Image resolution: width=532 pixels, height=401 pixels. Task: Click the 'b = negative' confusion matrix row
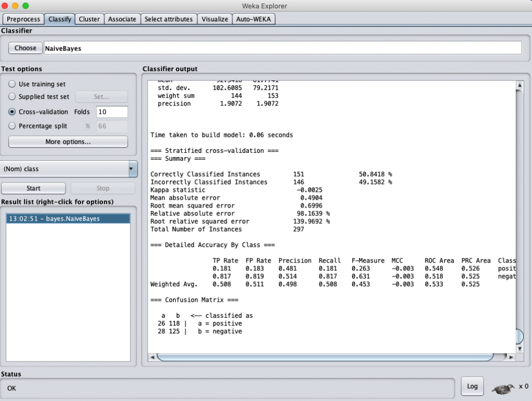pyautogui.click(x=200, y=331)
